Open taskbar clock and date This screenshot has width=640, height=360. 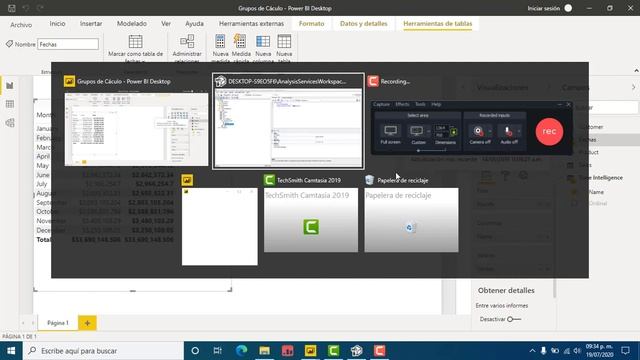tap(599, 351)
